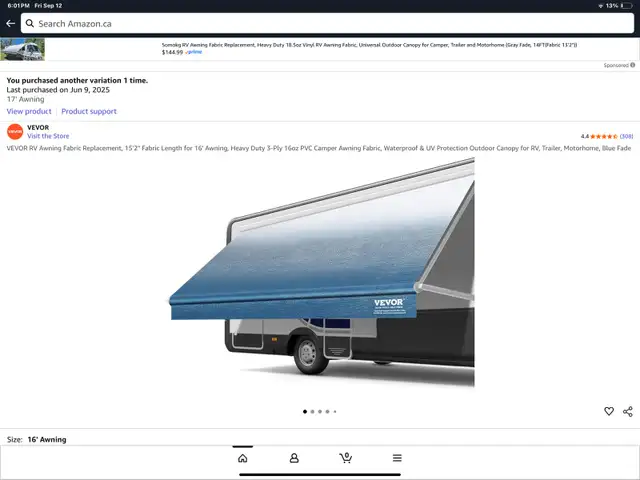Image resolution: width=640 pixels, height=480 pixels.
Task: Select the first image carousel dot
Action: [305, 411]
